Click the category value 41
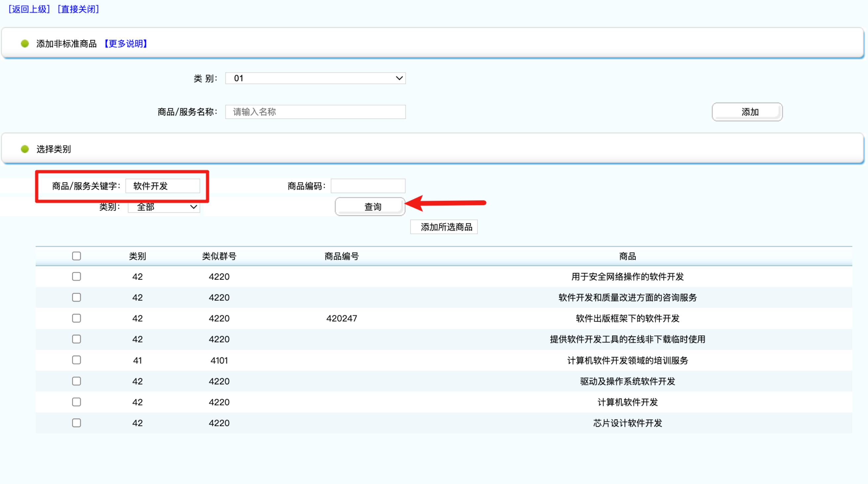This screenshot has width=868, height=484. coord(137,361)
